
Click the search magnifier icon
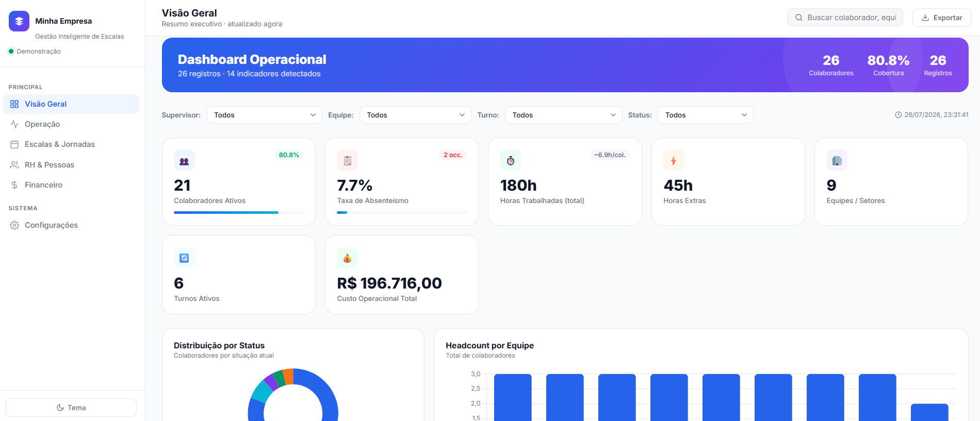click(x=798, y=18)
